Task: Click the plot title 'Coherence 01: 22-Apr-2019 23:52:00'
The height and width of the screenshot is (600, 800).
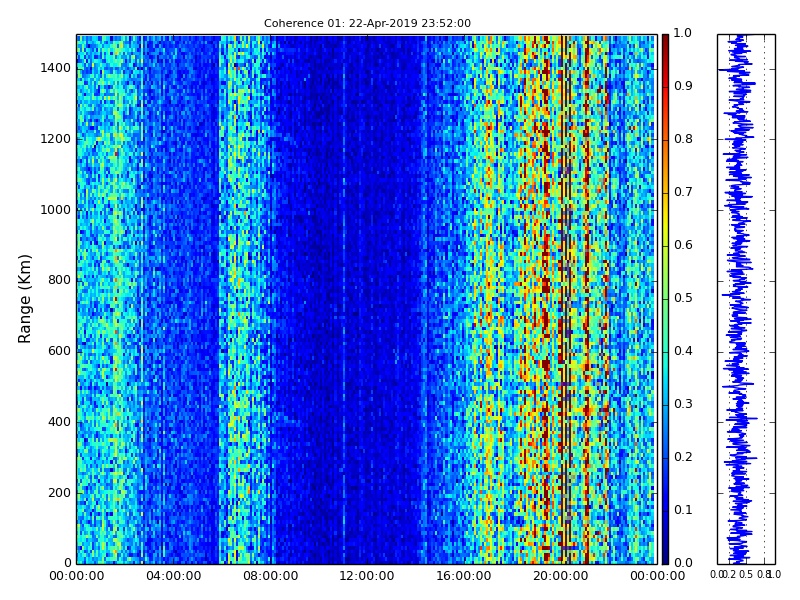Action: click(367, 23)
